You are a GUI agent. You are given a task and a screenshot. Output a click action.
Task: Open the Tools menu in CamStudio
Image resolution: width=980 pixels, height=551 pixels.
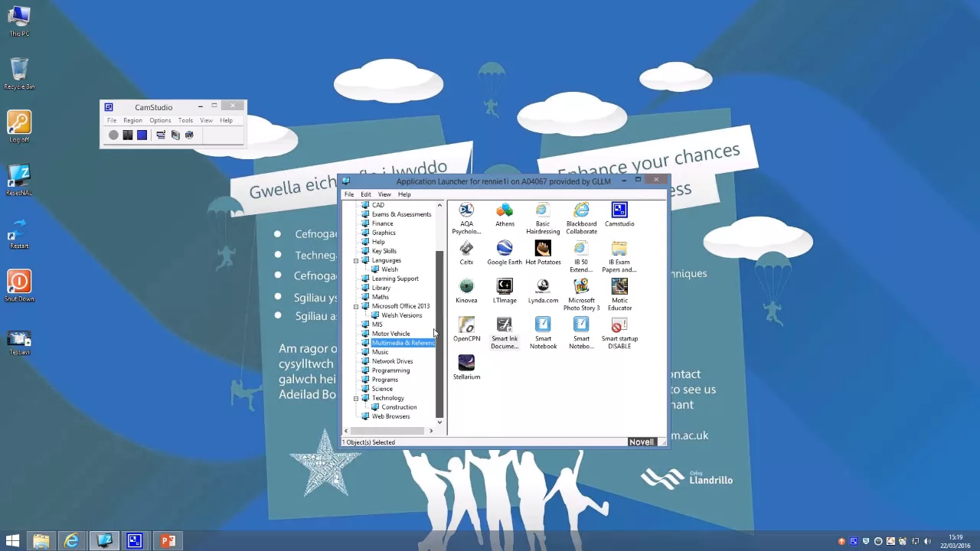point(185,120)
